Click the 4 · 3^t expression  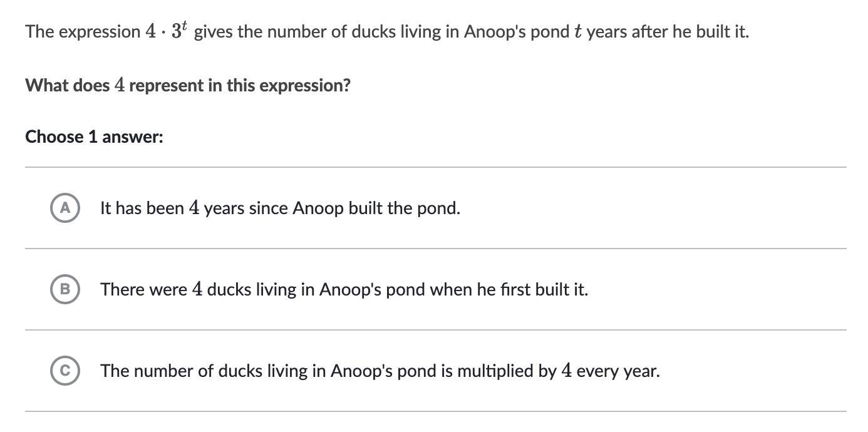(x=167, y=31)
